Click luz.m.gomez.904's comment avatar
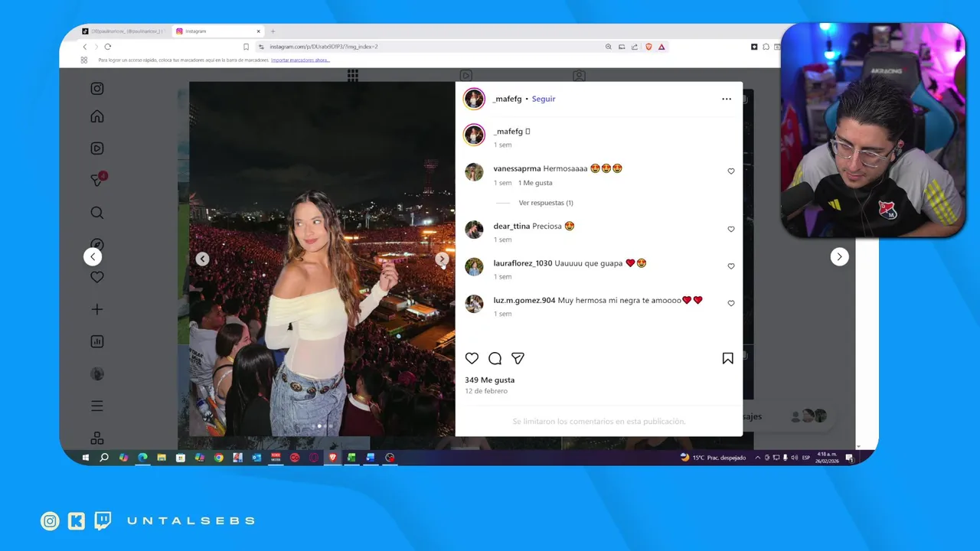980x551 pixels. coord(474,304)
